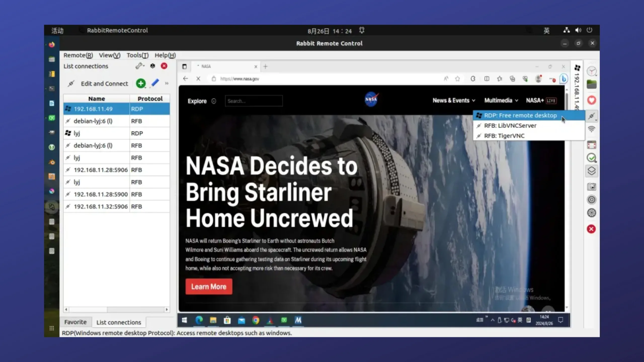
Task: Click the red heart favorite icon
Action: coord(592,100)
